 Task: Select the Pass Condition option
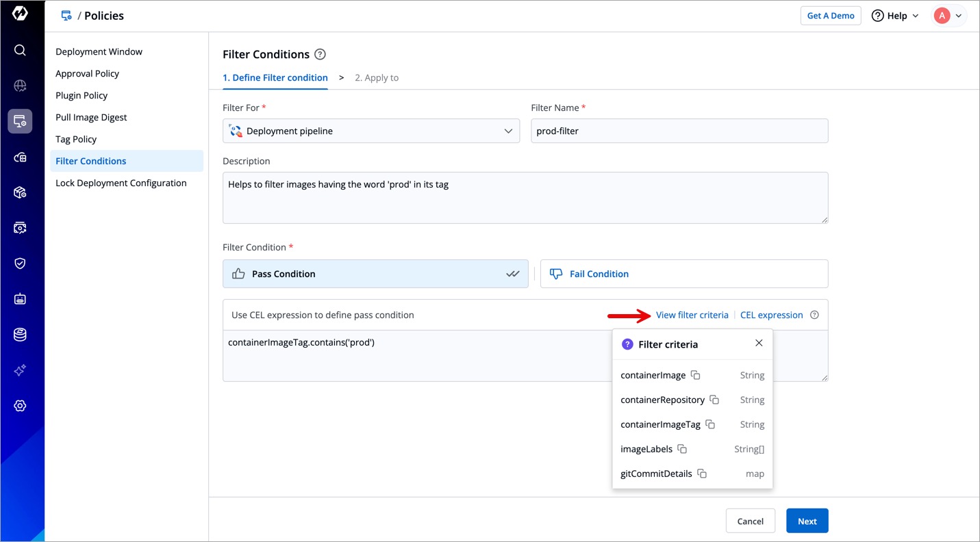tap(375, 274)
